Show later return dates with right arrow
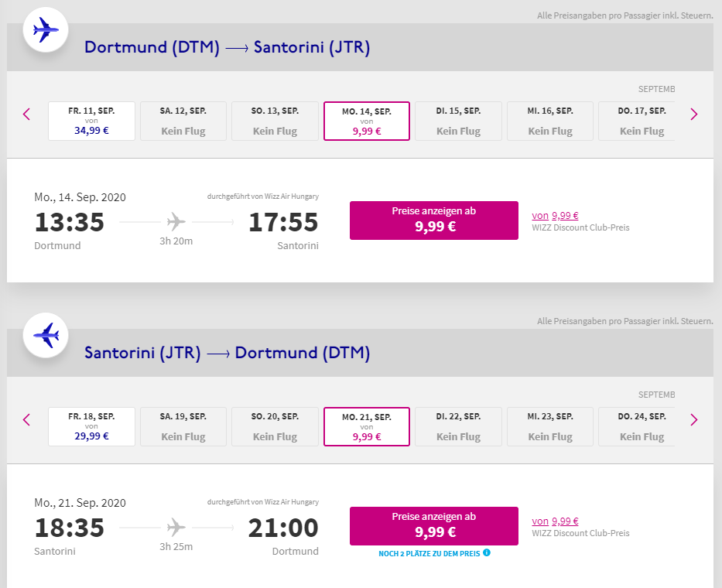Viewport: 722px width, 588px height. (x=694, y=420)
